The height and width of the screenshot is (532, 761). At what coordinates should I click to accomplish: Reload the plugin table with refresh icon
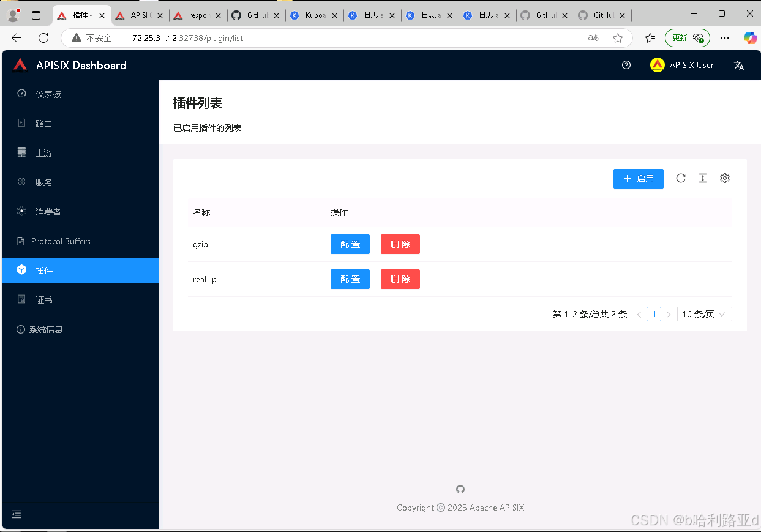click(681, 178)
